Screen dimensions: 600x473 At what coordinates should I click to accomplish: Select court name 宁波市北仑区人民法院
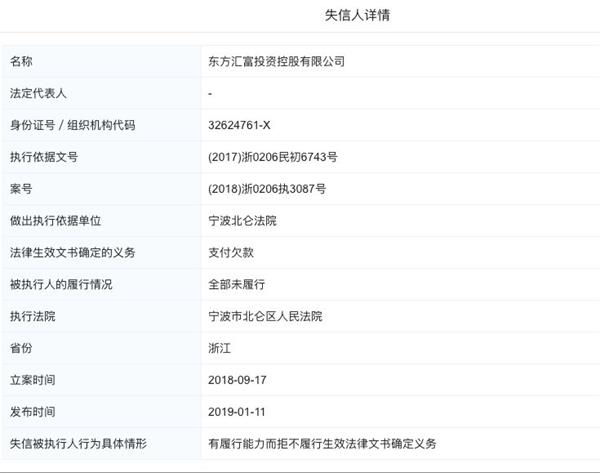click(x=265, y=316)
